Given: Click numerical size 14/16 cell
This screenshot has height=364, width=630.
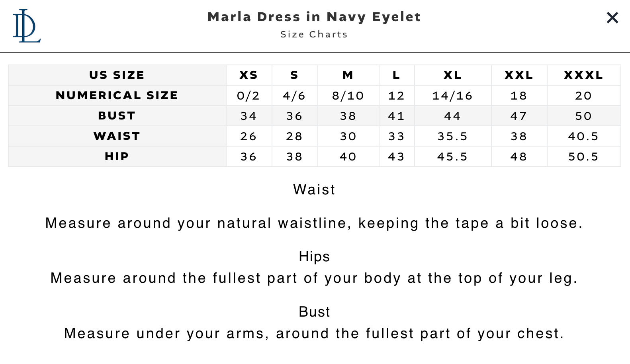Looking at the screenshot, I should coord(452,96).
